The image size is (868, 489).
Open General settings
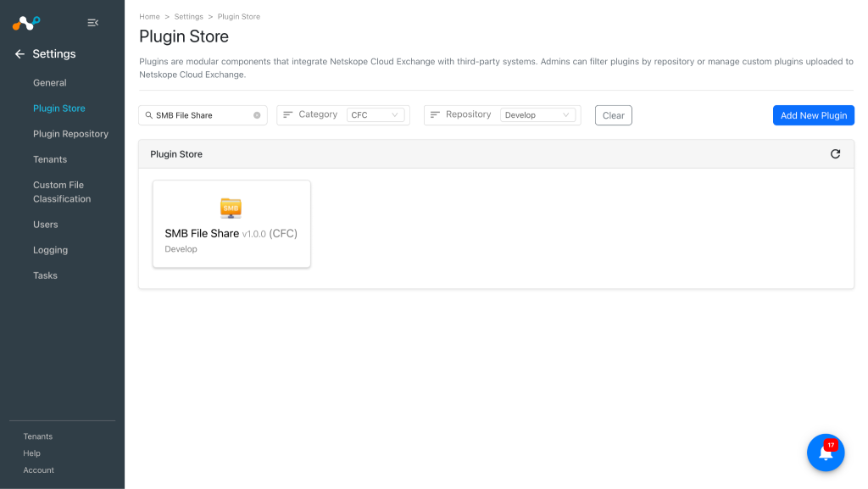click(50, 82)
